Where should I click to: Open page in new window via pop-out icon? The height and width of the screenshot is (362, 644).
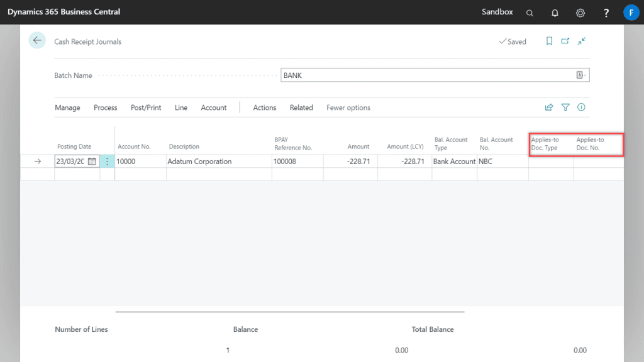pyautogui.click(x=565, y=40)
